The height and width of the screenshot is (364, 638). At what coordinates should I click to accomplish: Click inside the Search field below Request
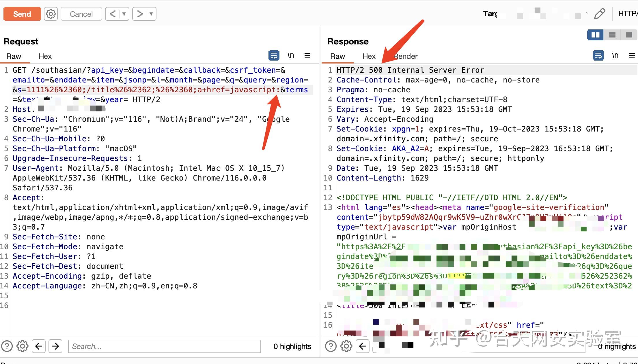164,346
